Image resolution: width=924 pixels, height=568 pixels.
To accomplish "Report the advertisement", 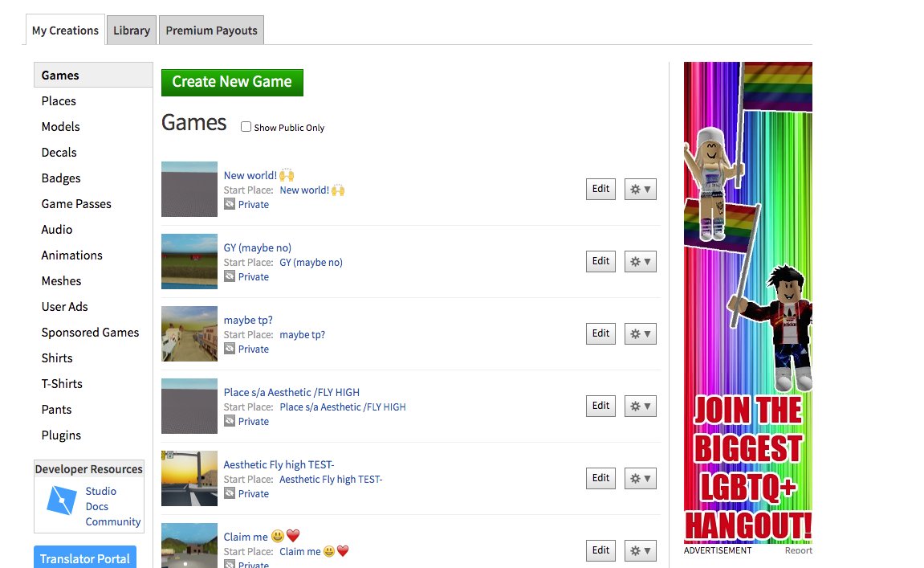I will click(x=798, y=550).
